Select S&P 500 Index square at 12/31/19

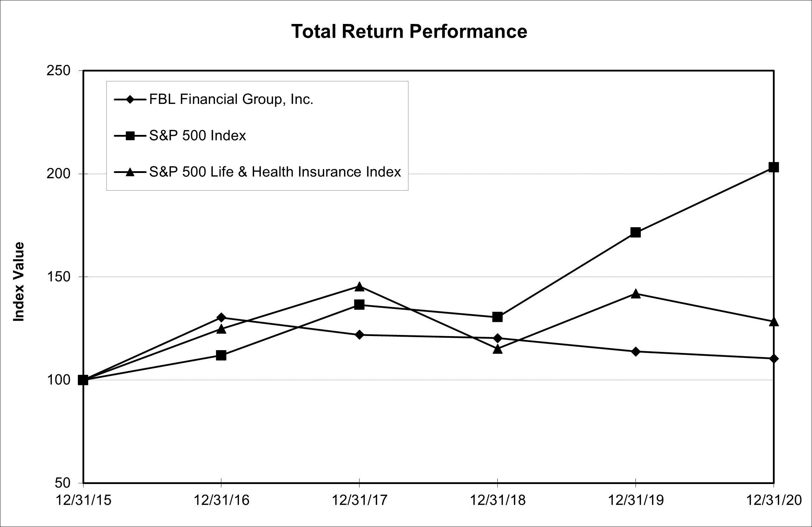(x=635, y=232)
